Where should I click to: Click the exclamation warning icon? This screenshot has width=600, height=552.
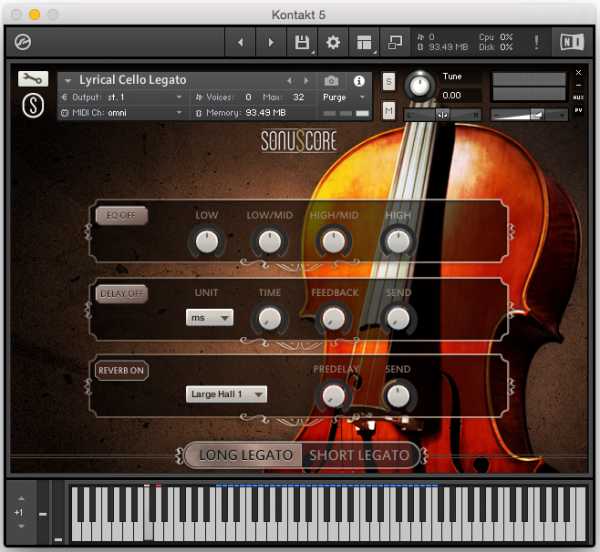[536, 42]
